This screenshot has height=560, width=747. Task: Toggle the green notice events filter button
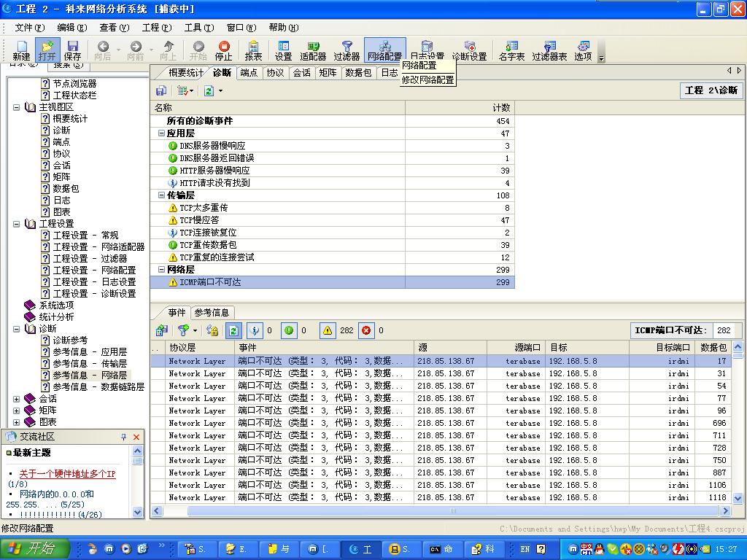(x=289, y=330)
